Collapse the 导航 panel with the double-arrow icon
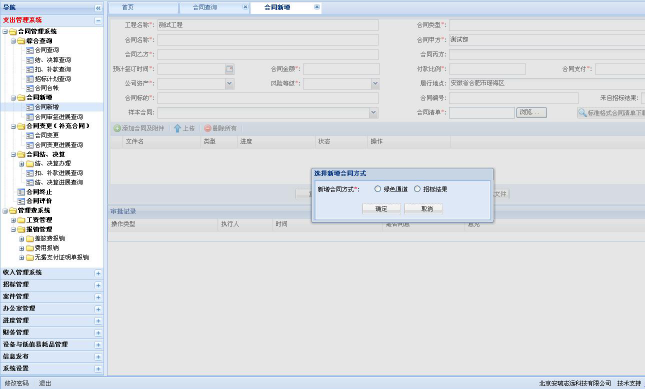 (97, 8)
